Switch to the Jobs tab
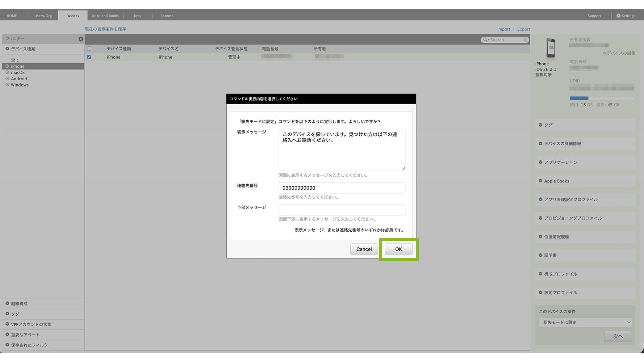The width and height of the screenshot is (644, 362). [137, 16]
